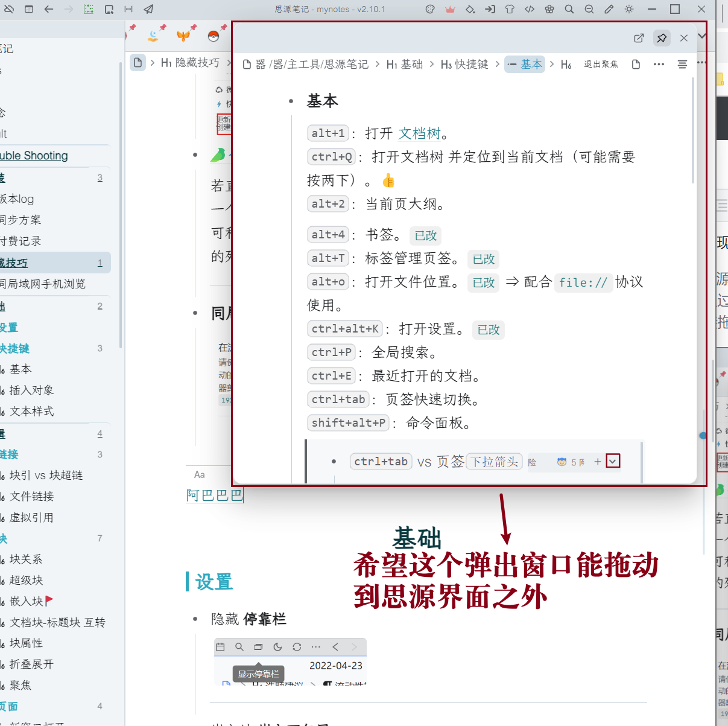Select H3 快捷键 breadcrumb in popup

(464, 64)
